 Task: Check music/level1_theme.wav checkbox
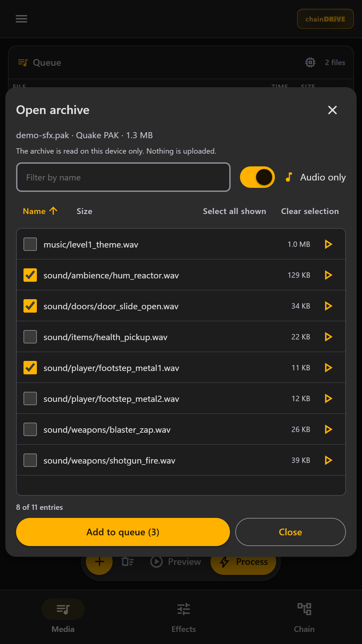(x=30, y=244)
